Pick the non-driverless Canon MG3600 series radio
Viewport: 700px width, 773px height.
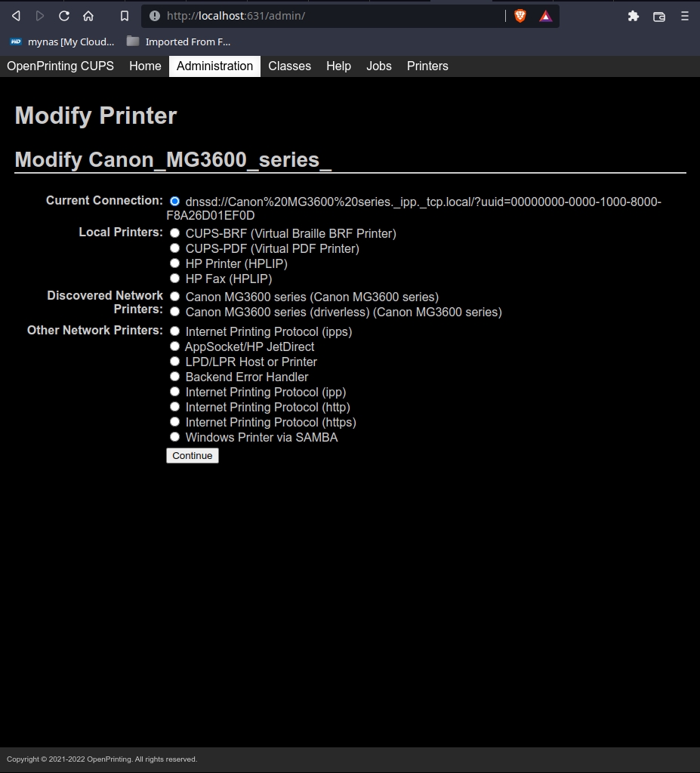(x=174, y=296)
